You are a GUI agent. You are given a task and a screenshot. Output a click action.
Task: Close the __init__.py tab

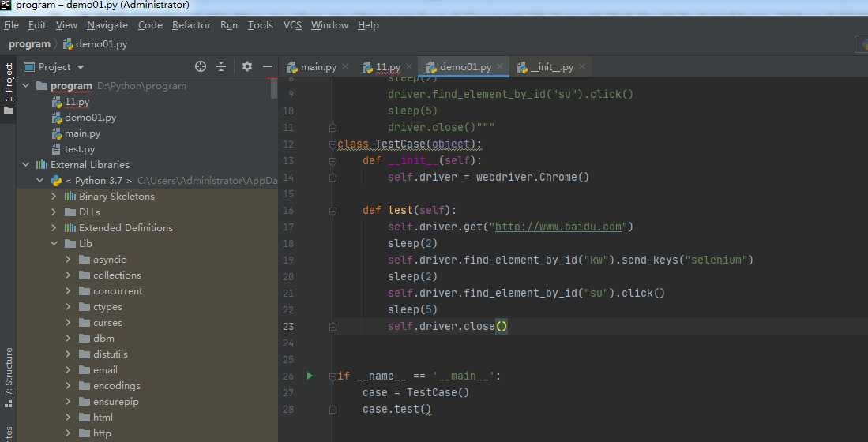(582, 67)
